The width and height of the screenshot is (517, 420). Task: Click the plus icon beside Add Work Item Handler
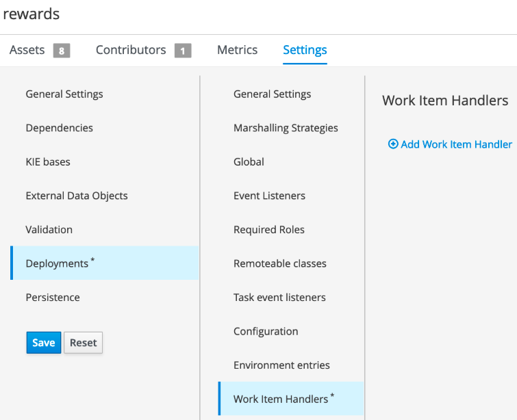[393, 144]
